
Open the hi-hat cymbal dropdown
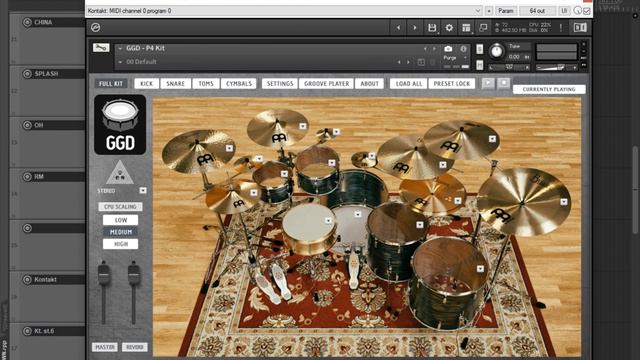click(254, 193)
